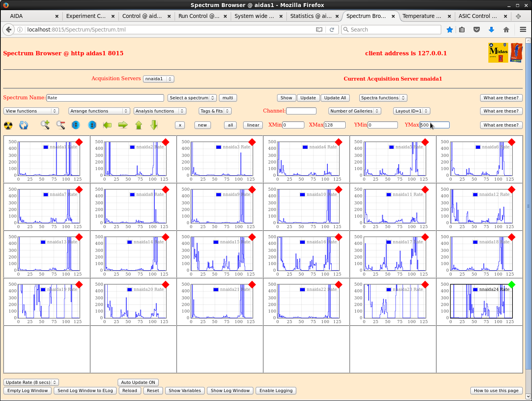This screenshot has height=401, width=532.
Task: Click the Channel input field
Action: click(x=301, y=111)
